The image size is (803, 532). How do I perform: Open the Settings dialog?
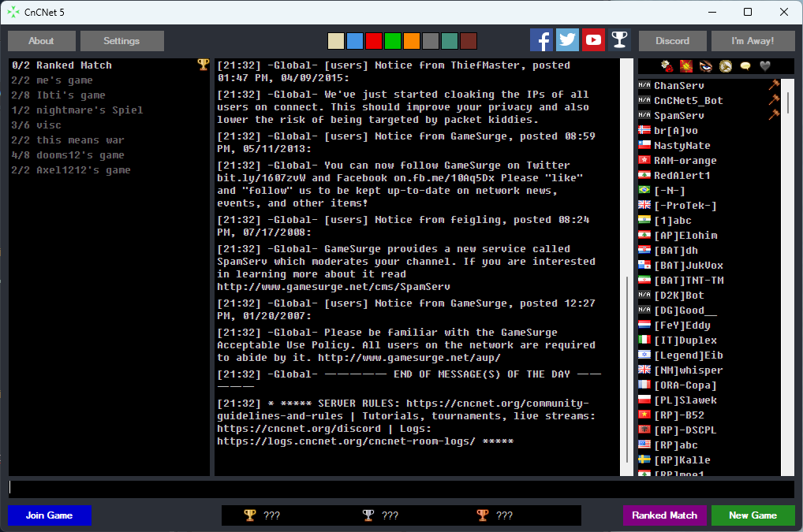point(122,41)
